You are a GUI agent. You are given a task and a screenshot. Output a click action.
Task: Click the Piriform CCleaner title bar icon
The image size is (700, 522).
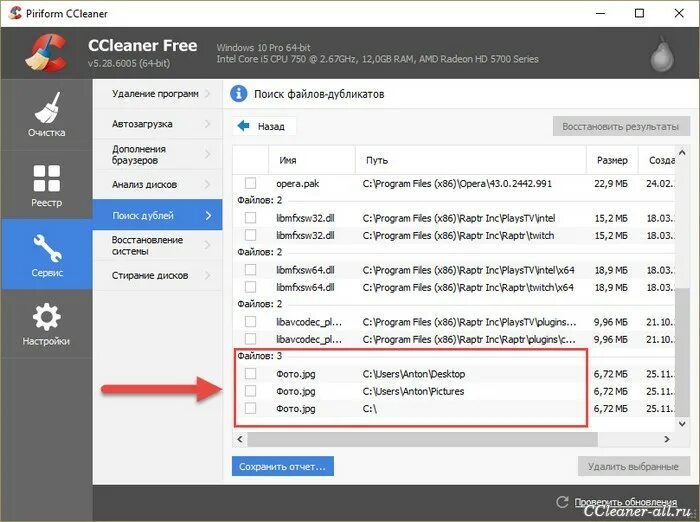point(15,13)
